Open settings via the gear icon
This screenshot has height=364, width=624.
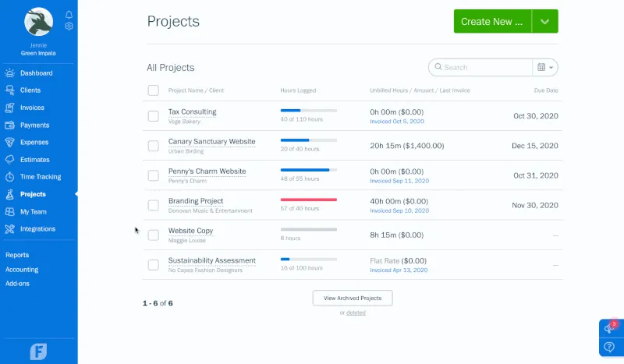tap(69, 27)
